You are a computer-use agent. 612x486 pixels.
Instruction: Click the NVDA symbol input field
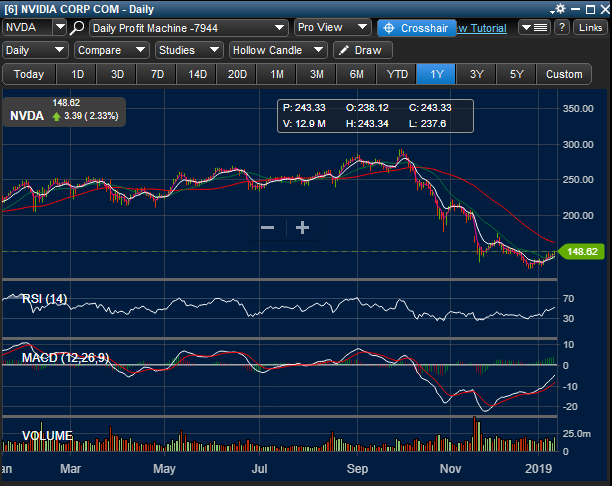(x=27, y=27)
